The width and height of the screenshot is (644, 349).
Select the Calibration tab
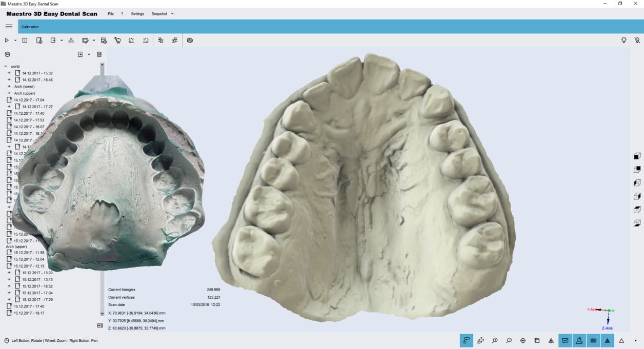click(30, 27)
